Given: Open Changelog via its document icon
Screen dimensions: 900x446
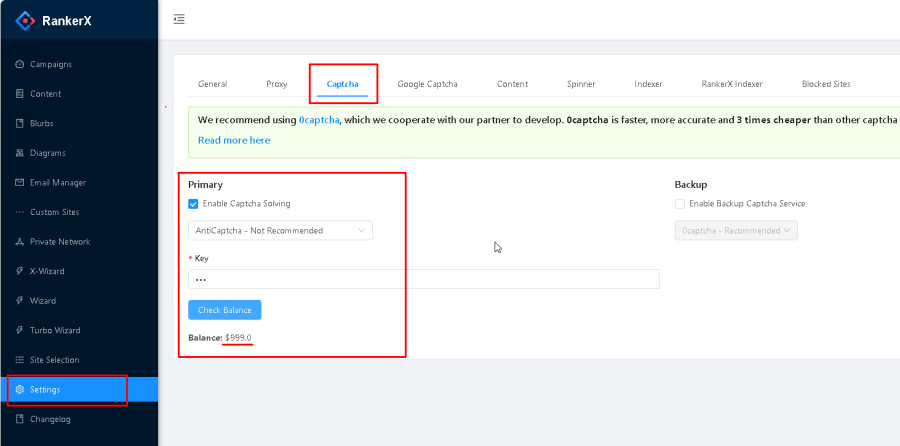Looking at the screenshot, I should tap(20, 419).
